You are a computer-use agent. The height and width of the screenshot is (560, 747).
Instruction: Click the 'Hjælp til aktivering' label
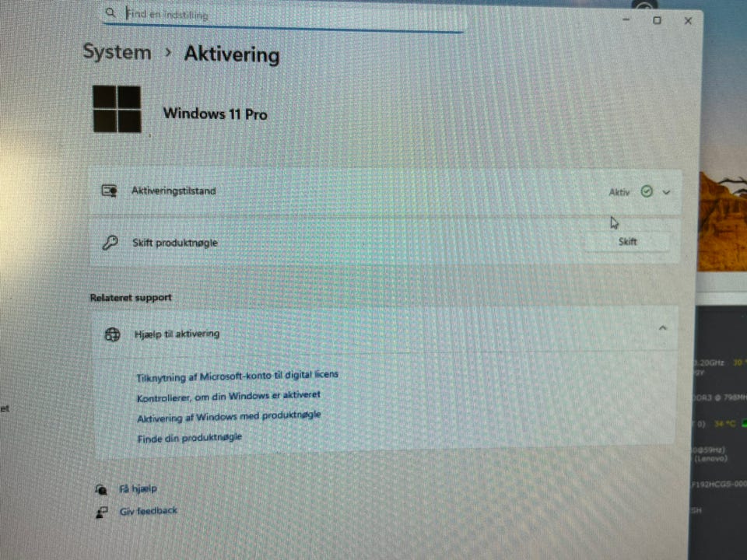coord(177,334)
